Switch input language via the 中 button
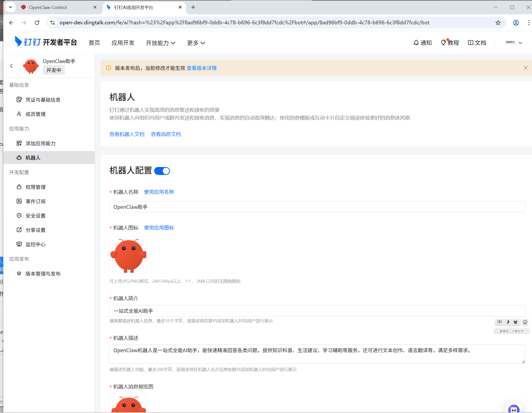 coord(500,322)
